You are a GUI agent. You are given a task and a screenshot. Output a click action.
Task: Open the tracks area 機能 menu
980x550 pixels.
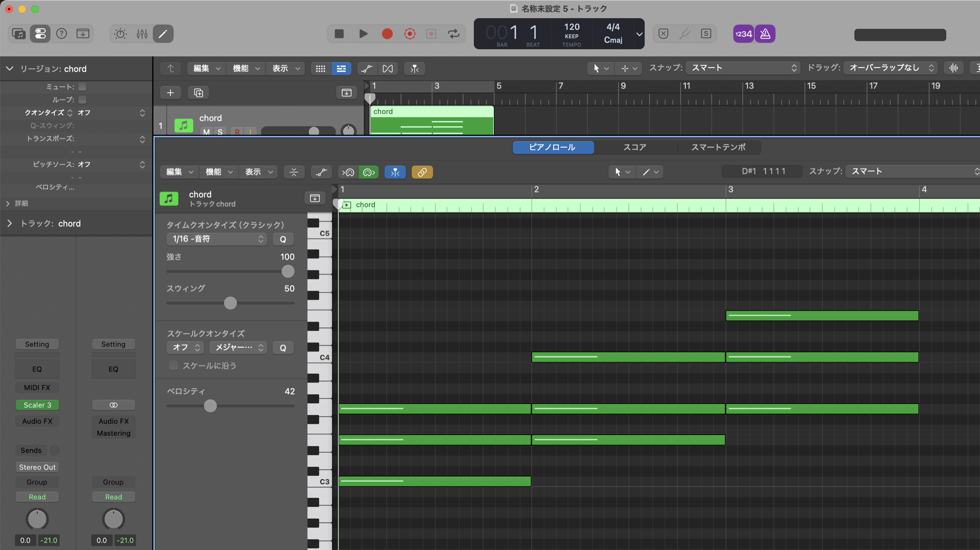[x=245, y=69]
